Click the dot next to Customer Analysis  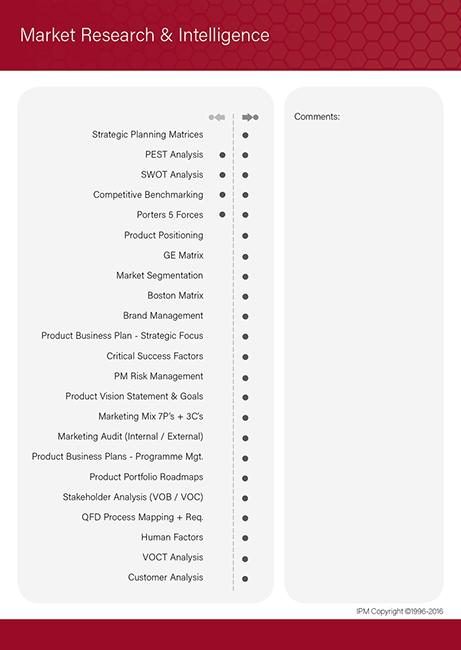pos(245,579)
